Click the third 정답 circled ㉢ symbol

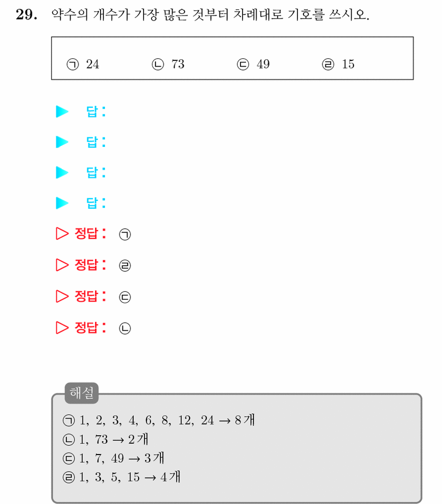click(125, 297)
